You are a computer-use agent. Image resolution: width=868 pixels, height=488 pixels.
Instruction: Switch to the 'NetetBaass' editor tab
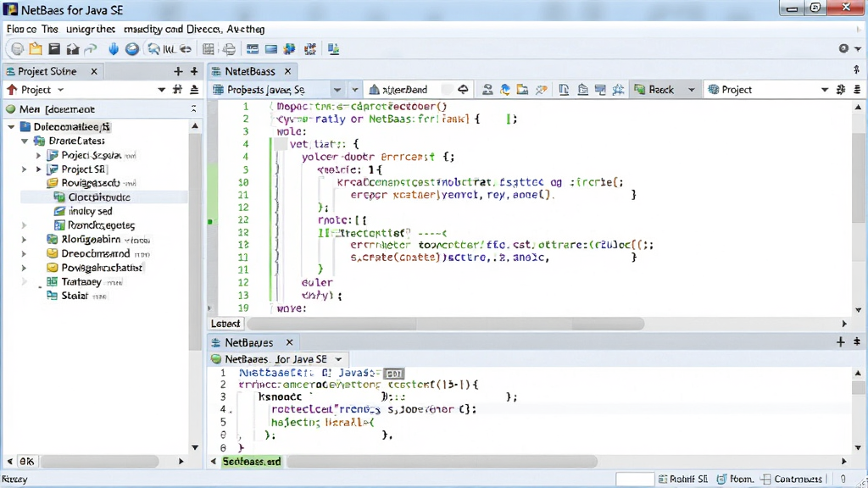pyautogui.click(x=250, y=71)
